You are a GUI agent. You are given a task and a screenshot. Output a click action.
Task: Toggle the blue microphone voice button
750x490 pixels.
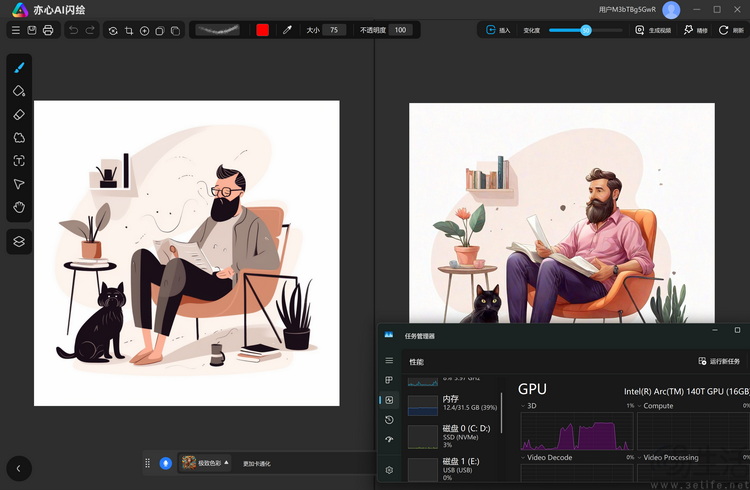pyautogui.click(x=165, y=463)
